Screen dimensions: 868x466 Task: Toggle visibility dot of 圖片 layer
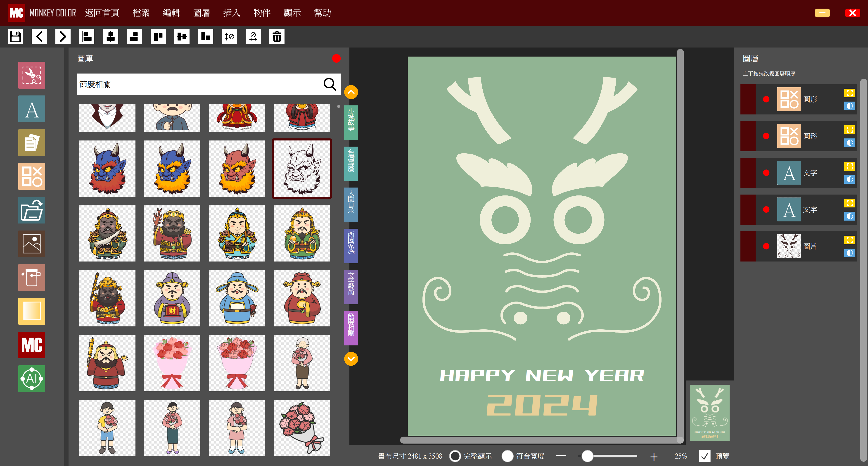click(x=766, y=246)
